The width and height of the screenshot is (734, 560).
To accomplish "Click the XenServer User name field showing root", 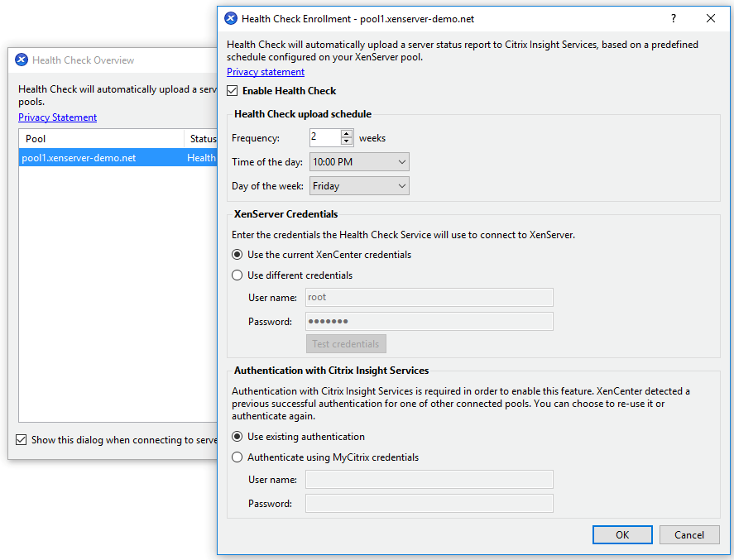I will tap(429, 298).
